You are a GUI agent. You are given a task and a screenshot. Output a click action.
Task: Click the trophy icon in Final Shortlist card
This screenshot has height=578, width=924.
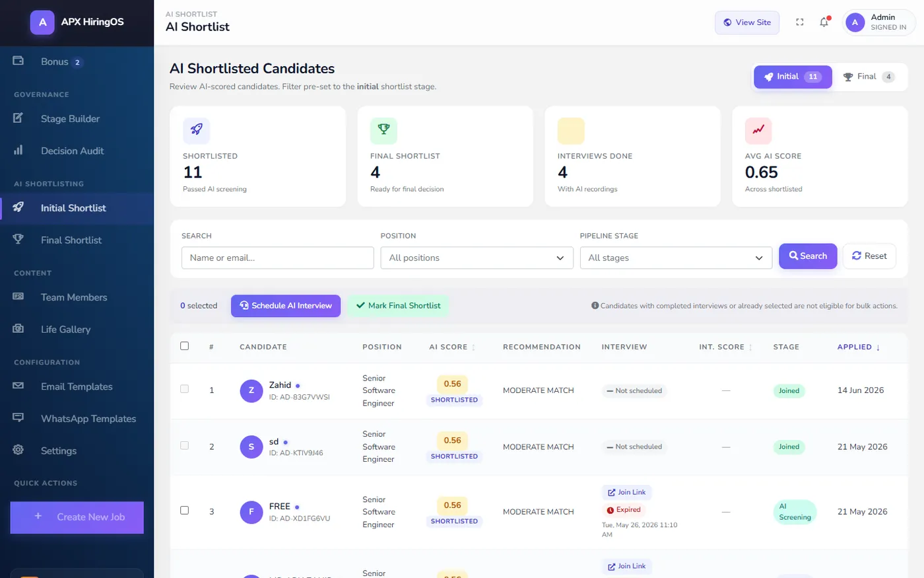click(x=383, y=129)
